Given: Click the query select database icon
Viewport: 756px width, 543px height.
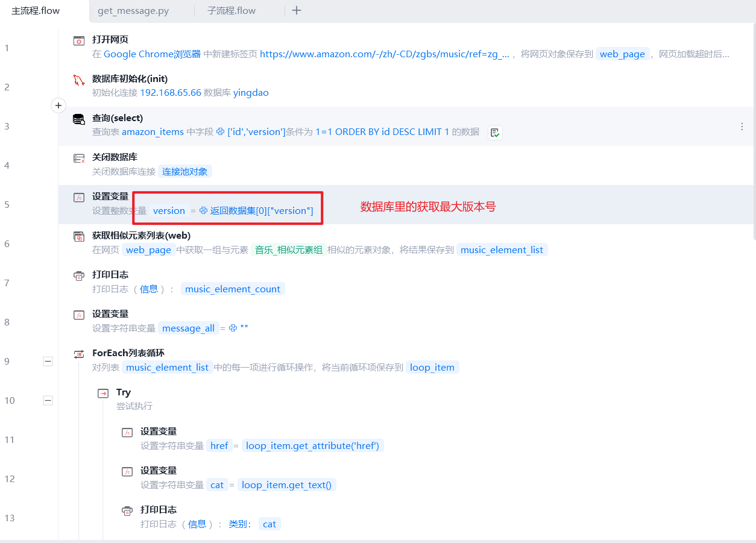Looking at the screenshot, I should [79, 119].
